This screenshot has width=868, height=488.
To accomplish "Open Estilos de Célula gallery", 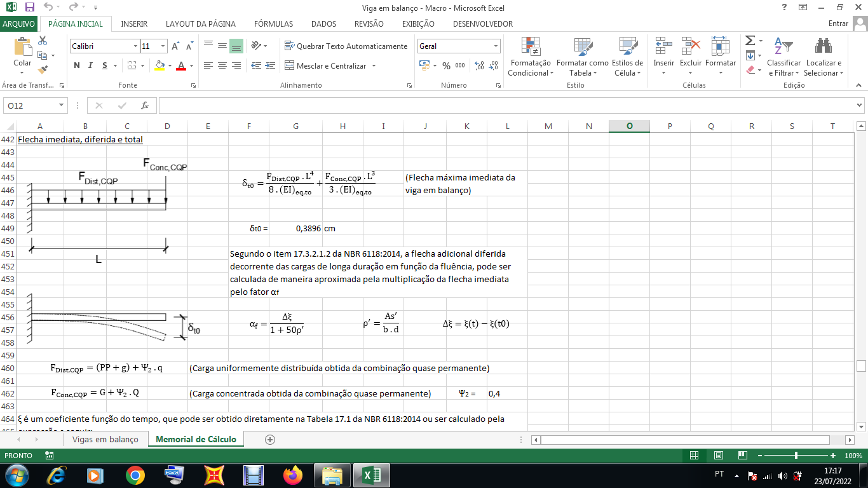I will pyautogui.click(x=627, y=57).
